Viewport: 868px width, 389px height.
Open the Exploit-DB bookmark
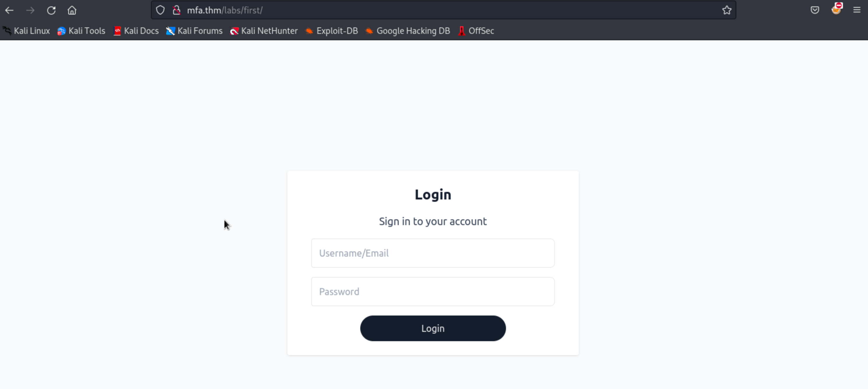pyautogui.click(x=332, y=31)
